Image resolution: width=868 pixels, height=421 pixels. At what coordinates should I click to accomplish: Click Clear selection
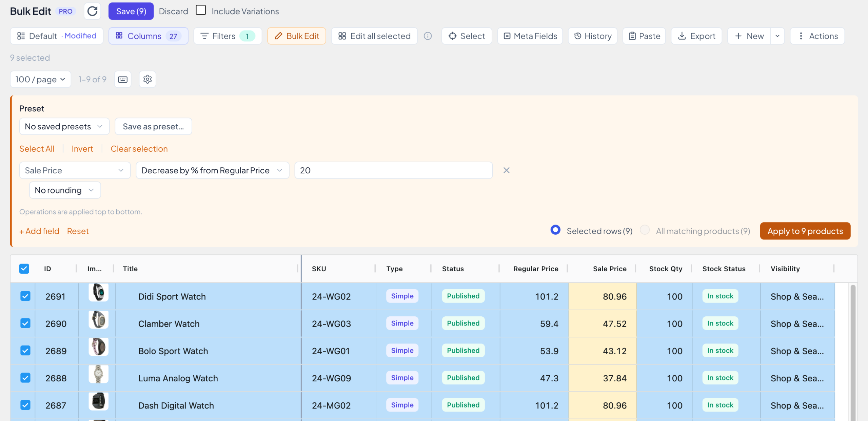click(x=139, y=149)
